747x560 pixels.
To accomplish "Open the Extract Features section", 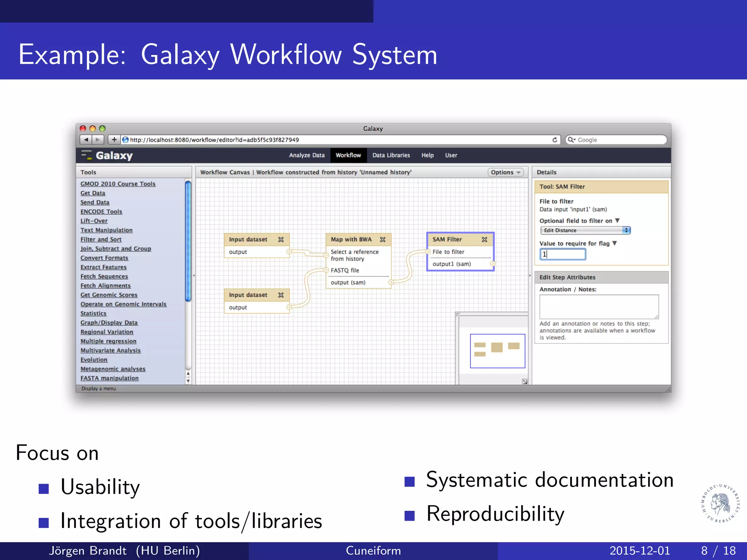I will coord(104,267).
